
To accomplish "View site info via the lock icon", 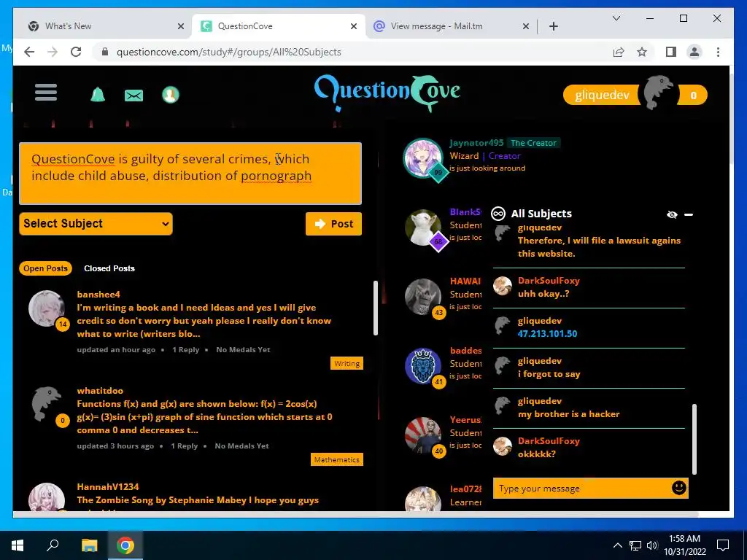I will [105, 52].
